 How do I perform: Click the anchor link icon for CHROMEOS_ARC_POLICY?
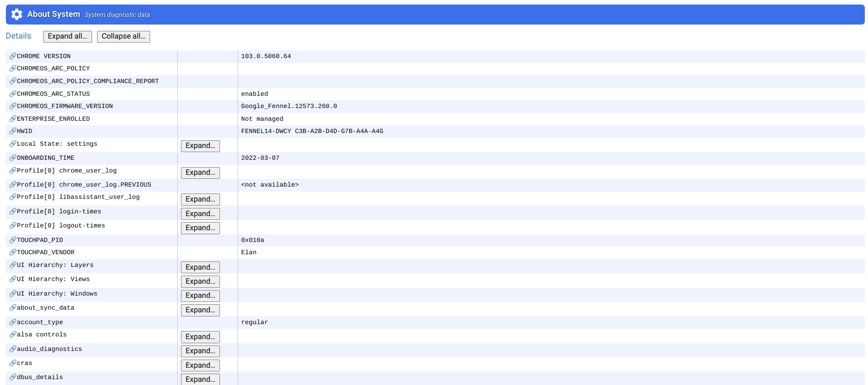click(13, 68)
